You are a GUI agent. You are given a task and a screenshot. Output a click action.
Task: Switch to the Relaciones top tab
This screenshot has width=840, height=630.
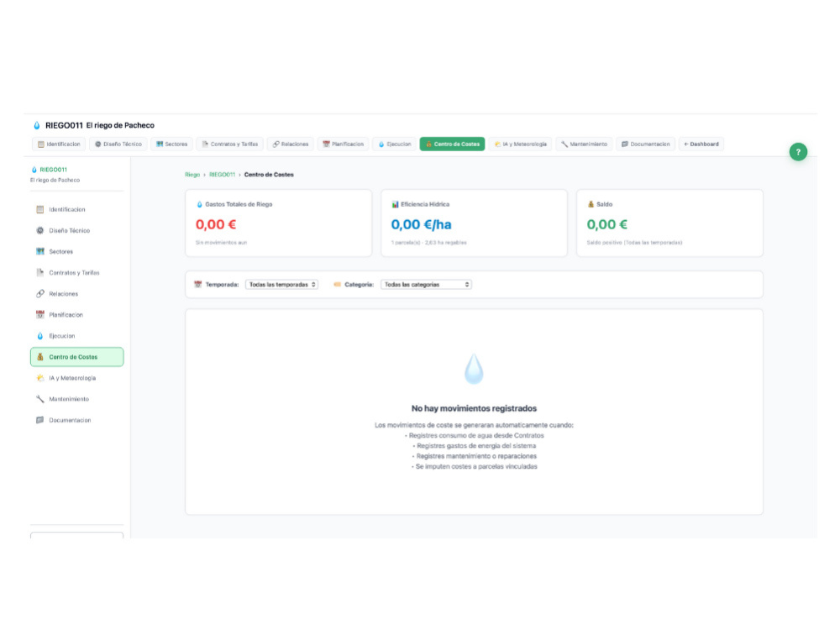(x=291, y=144)
